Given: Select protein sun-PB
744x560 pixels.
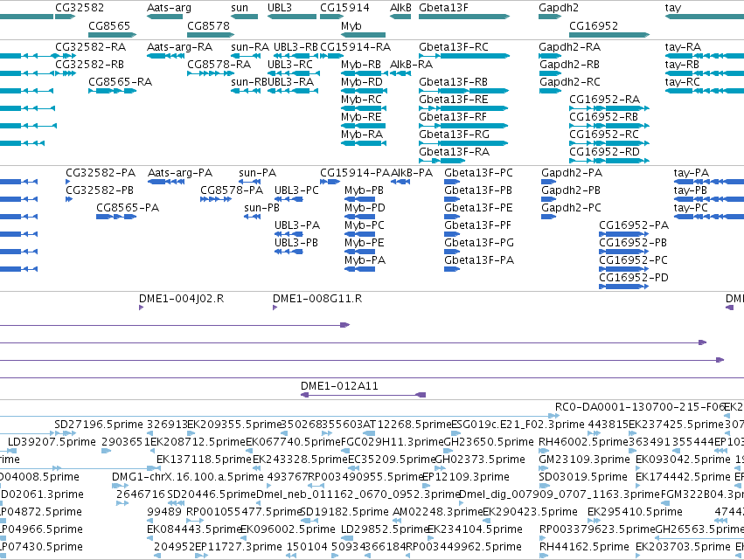Looking at the screenshot, I should click(253, 217).
